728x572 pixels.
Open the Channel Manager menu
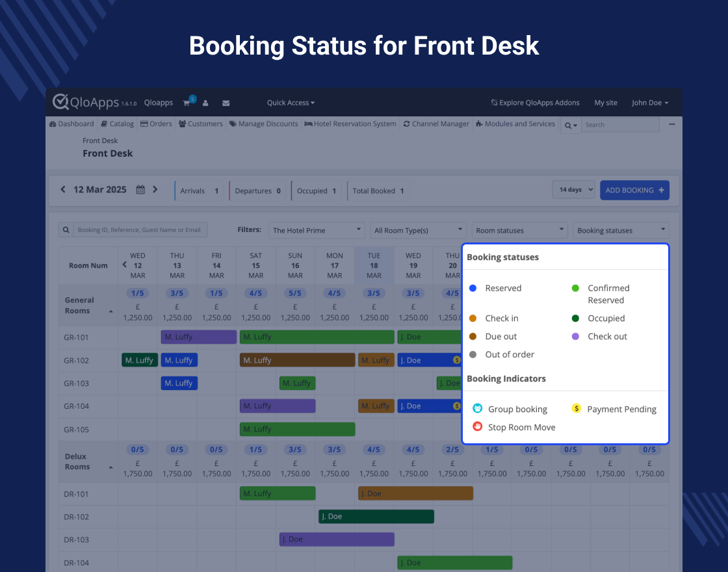[435, 124]
